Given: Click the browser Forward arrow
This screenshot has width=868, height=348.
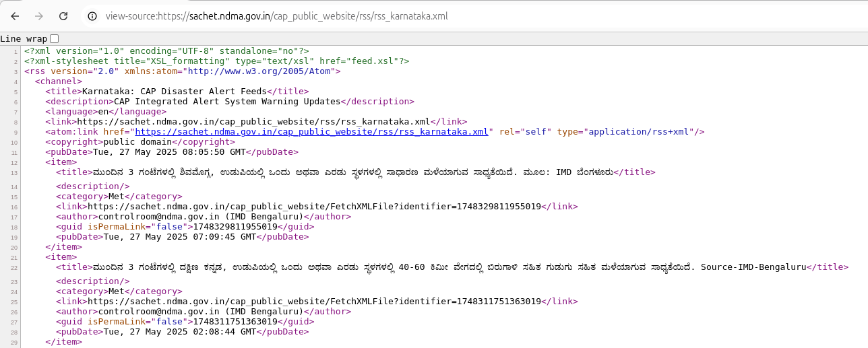Looking at the screenshot, I should click(x=39, y=15).
